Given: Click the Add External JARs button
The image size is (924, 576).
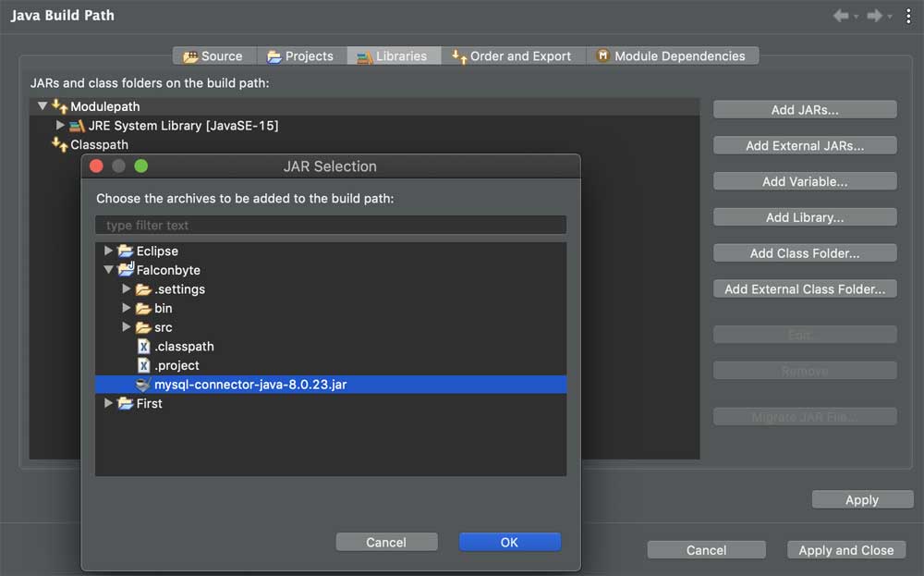Looking at the screenshot, I should (804, 144).
